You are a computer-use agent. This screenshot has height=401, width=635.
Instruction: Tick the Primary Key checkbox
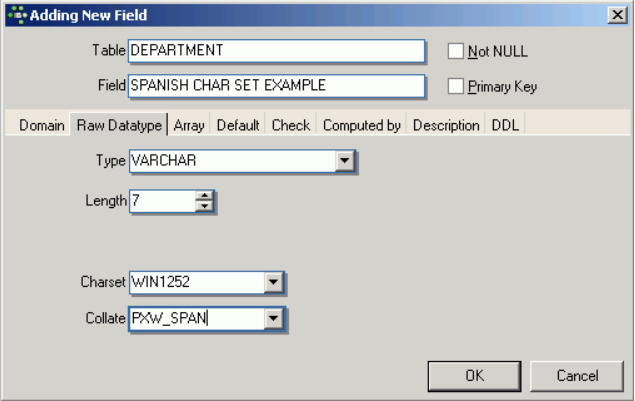(456, 86)
